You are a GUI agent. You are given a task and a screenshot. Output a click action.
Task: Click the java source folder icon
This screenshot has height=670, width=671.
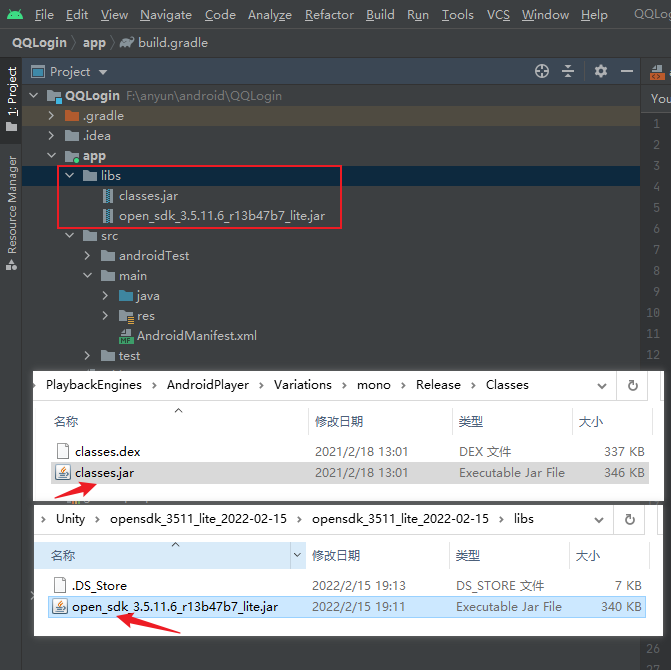click(126, 296)
